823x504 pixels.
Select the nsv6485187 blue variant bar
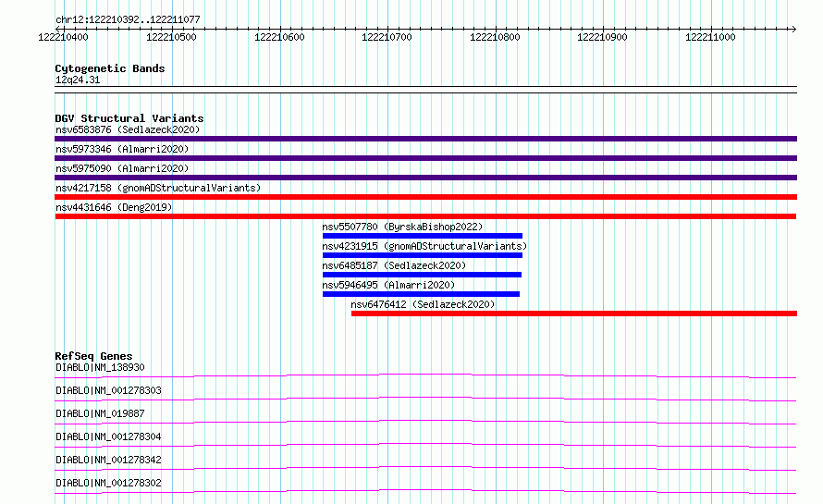coord(422,275)
